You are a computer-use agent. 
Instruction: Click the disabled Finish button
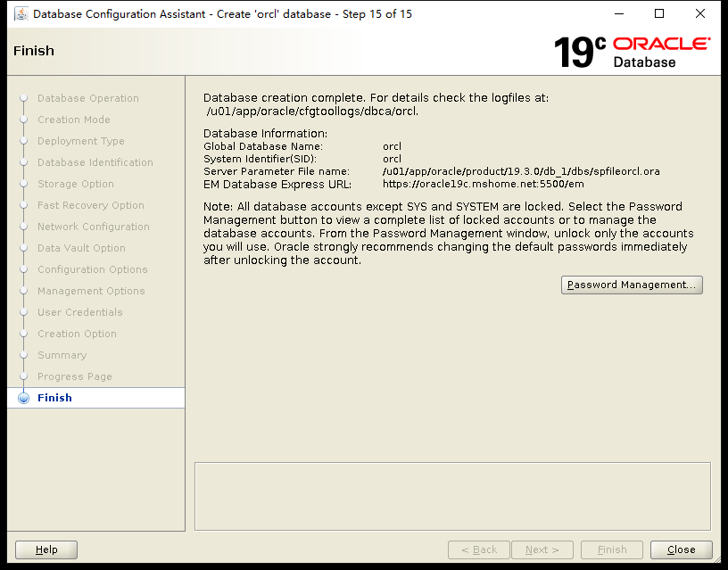(x=612, y=549)
